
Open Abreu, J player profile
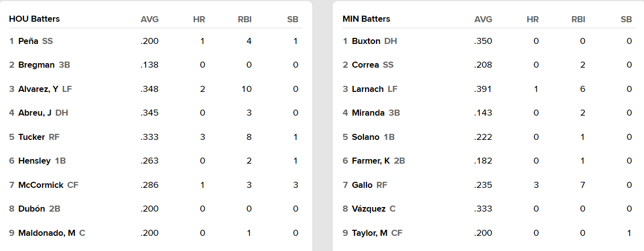point(35,113)
